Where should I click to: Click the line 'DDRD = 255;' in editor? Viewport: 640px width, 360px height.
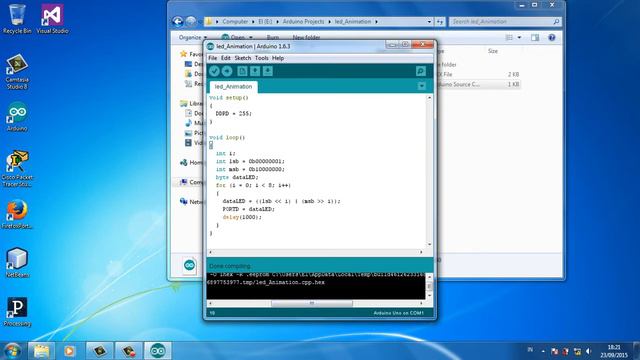pos(233,113)
